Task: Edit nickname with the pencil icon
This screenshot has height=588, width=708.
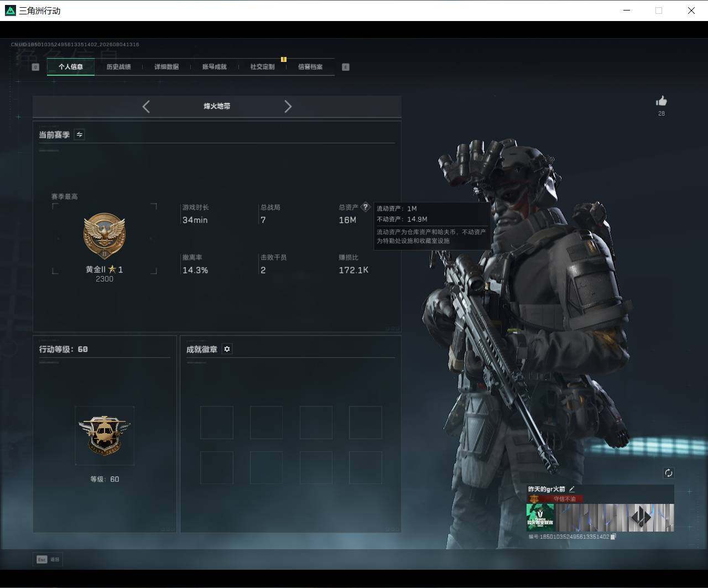Action: point(572,489)
